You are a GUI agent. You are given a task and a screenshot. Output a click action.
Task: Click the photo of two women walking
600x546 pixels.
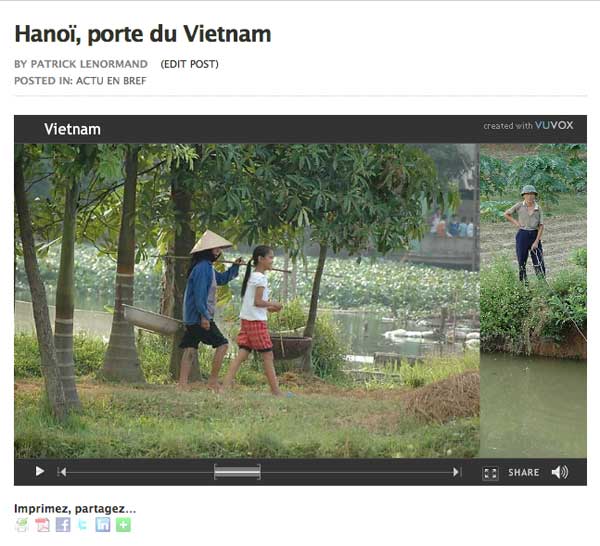pyautogui.click(x=247, y=301)
